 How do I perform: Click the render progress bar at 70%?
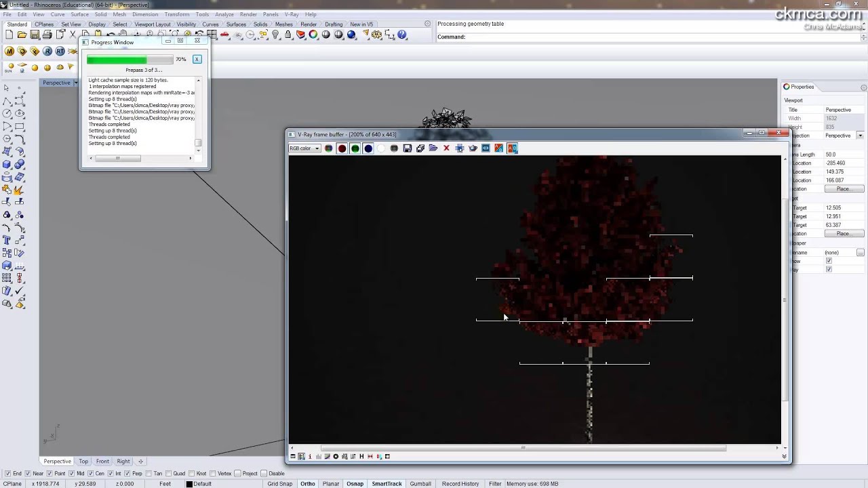click(x=130, y=60)
